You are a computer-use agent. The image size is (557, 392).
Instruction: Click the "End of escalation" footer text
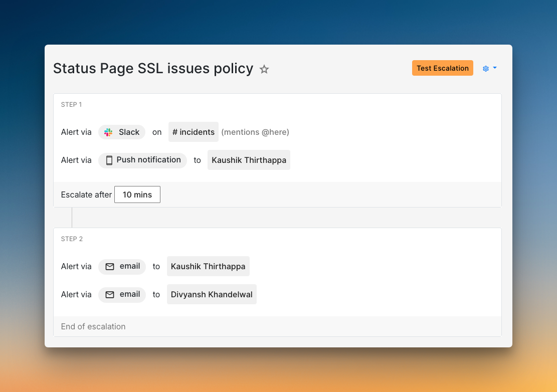point(93,326)
